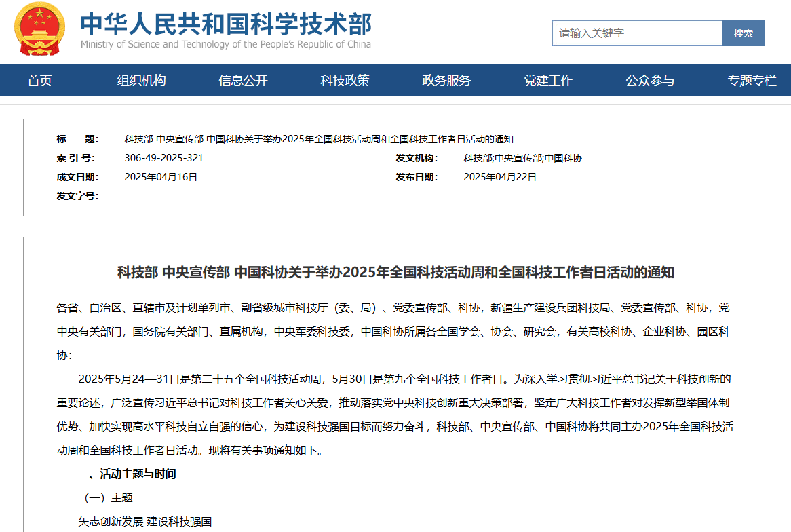791x532 pixels.
Task: Click issuing agencies 科技部;中央宣传部;中国科协
Action: [x=522, y=158]
